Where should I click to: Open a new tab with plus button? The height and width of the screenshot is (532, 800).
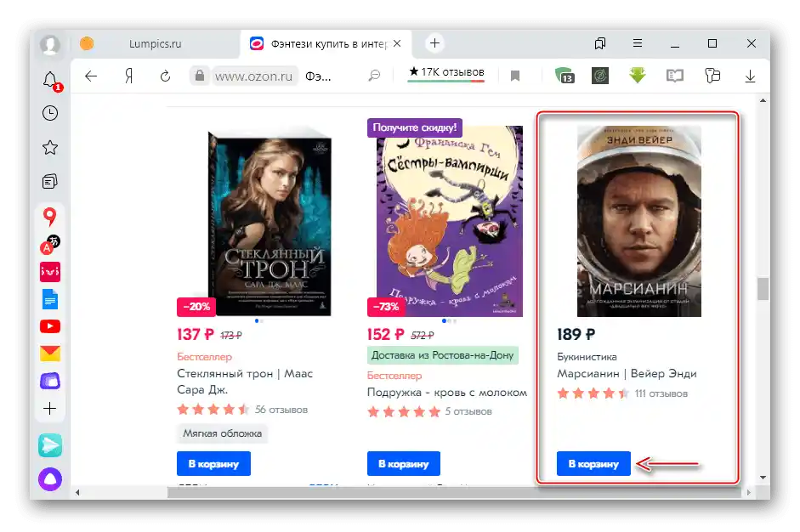[434, 43]
